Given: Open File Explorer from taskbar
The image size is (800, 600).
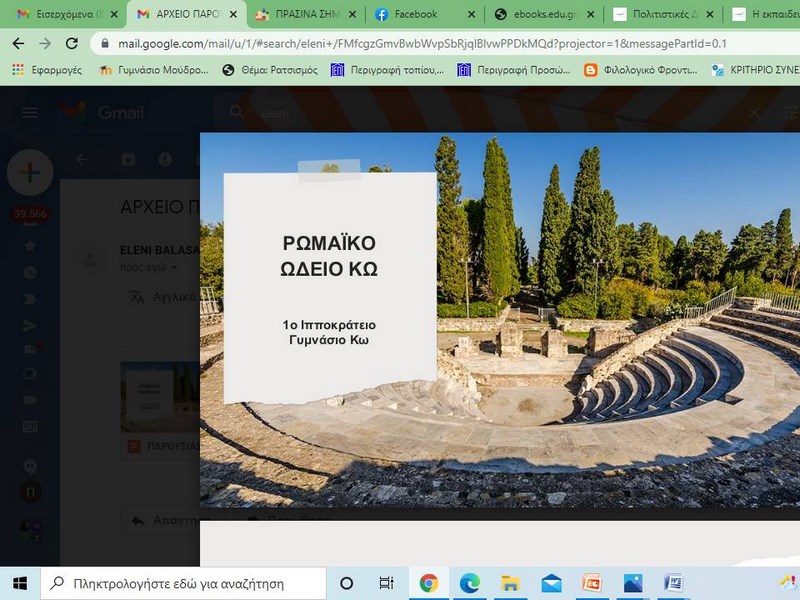Looking at the screenshot, I should coord(510,583).
